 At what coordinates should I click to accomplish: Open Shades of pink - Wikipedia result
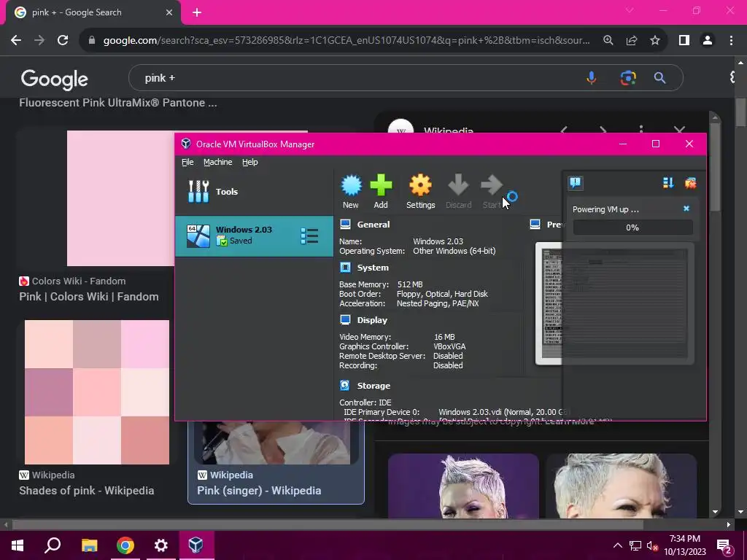click(86, 491)
